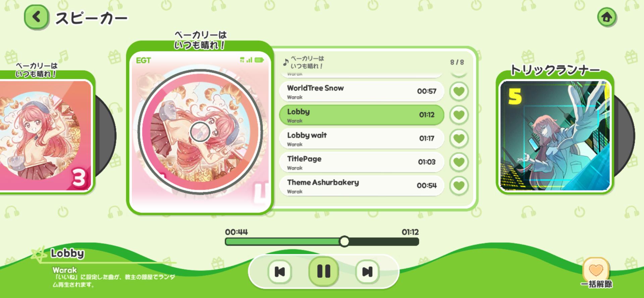Pause the current song
644x298 pixels.
pyautogui.click(x=324, y=271)
